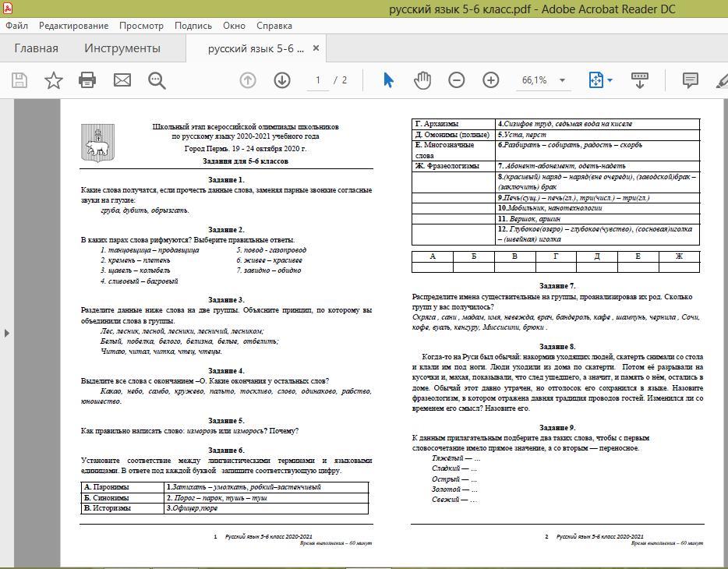This screenshot has width=728, height=569.
Task: Switch to the Главная tab
Action: click(x=36, y=48)
